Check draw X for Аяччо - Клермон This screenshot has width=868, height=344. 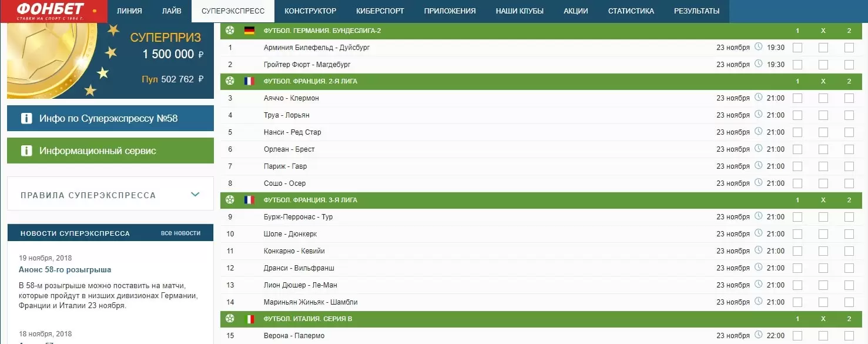click(823, 99)
